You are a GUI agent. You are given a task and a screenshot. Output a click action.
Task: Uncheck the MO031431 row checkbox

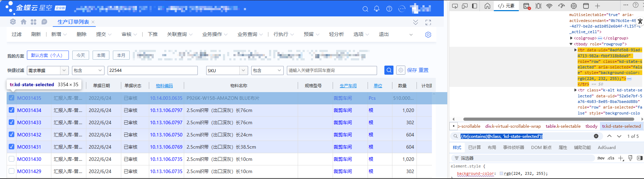click(x=12, y=147)
